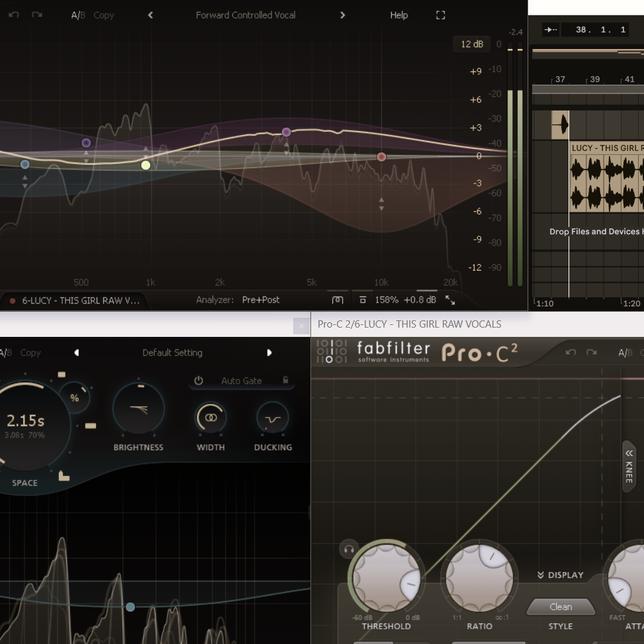Click the Pro-C 2 redo arrow
Screen dimensions: 644x644
point(592,352)
